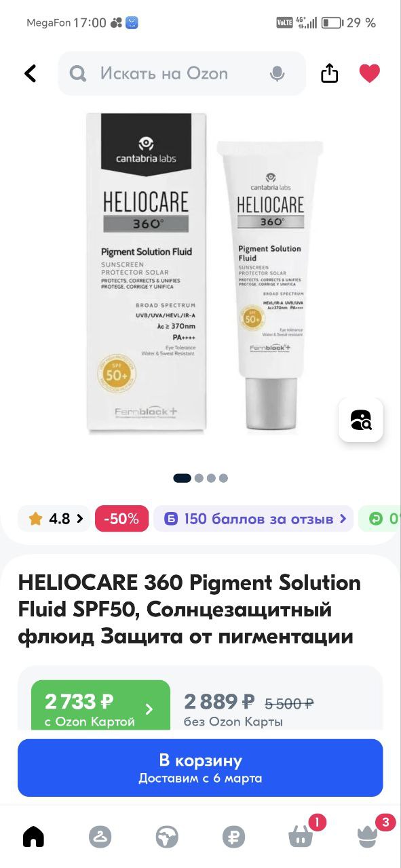Open the ruble finance tab icon

click(x=233, y=836)
